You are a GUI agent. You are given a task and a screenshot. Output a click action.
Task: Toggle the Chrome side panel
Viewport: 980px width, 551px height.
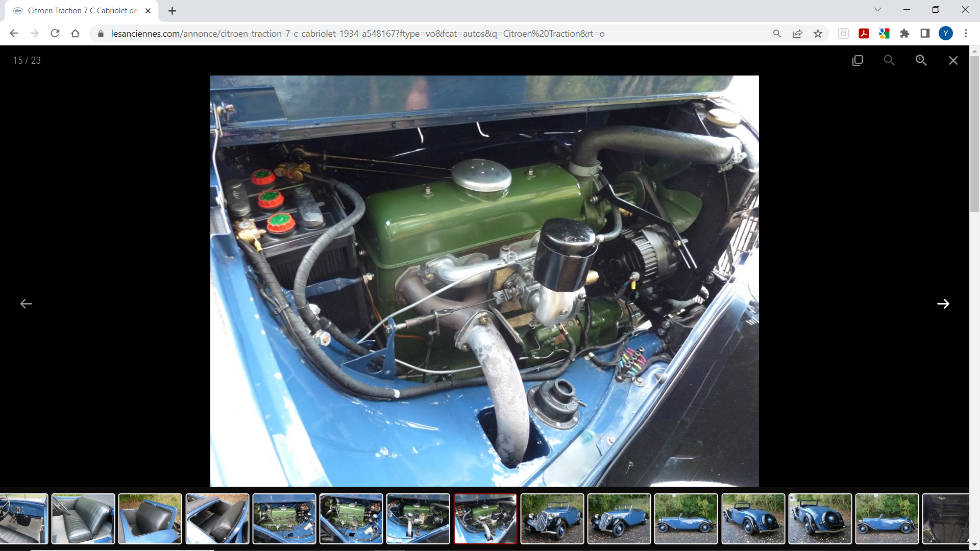pos(925,34)
